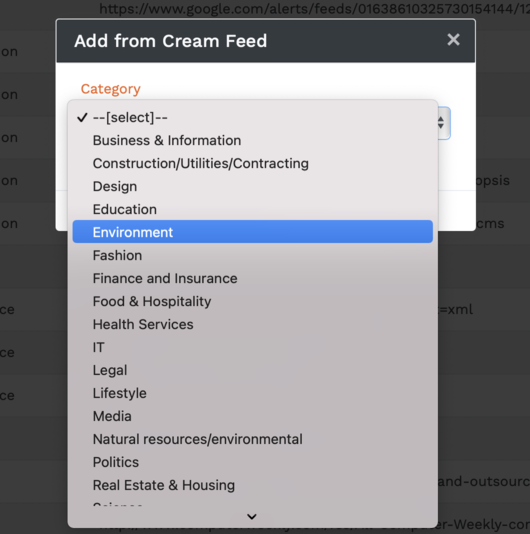Choose the --[select]-- placeholder option

(x=253, y=117)
